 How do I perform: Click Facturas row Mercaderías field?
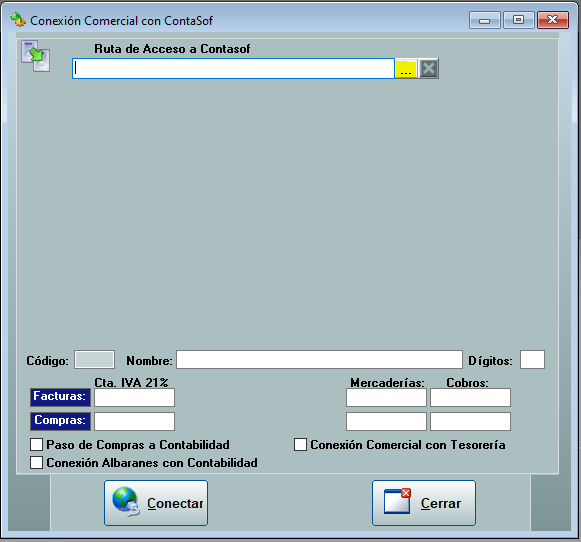click(x=386, y=398)
